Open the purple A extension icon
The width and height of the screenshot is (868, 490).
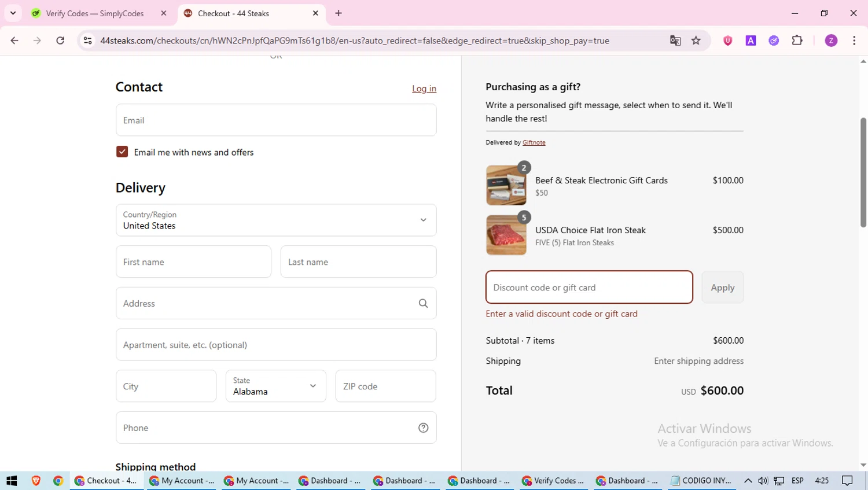tap(751, 40)
